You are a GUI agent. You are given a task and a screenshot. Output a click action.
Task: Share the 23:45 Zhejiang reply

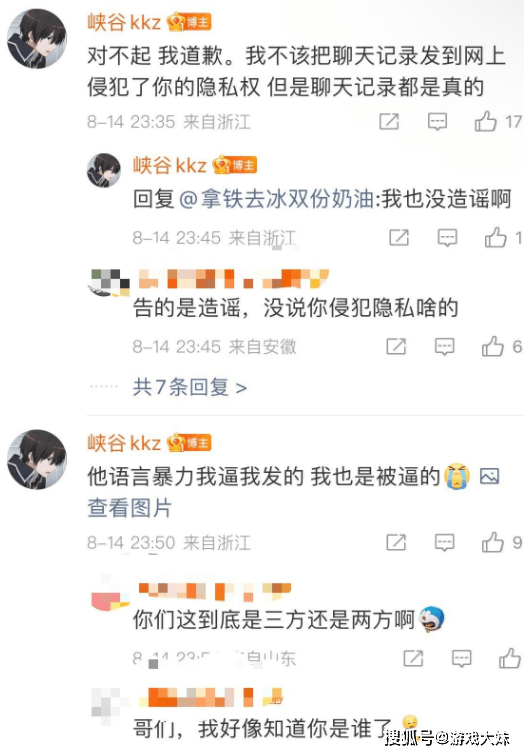tap(399, 237)
